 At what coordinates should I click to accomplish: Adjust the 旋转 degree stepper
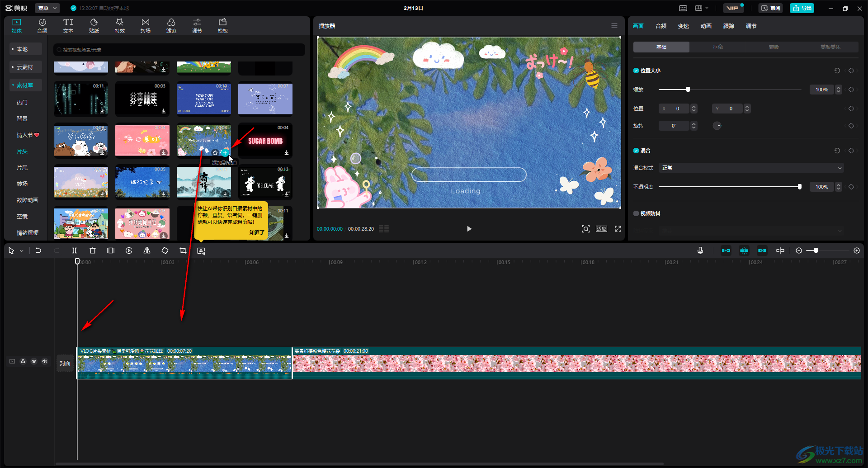click(x=694, y=126)
